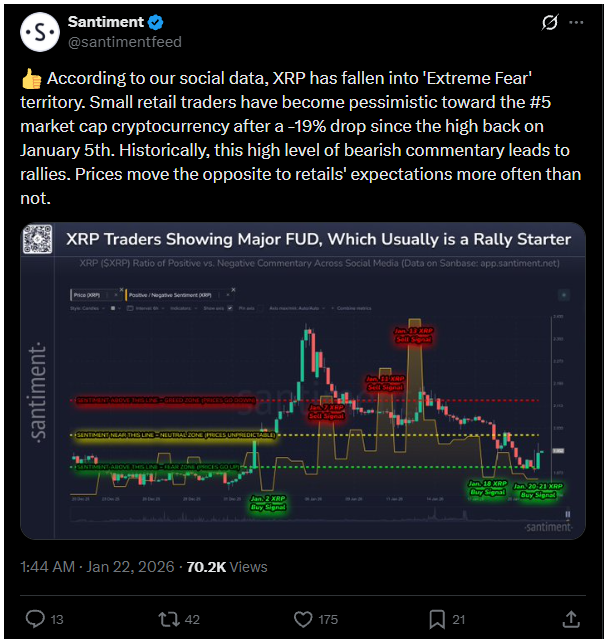Open the Grok explain-post icon

pyautogui.click(x=548, y=22)
